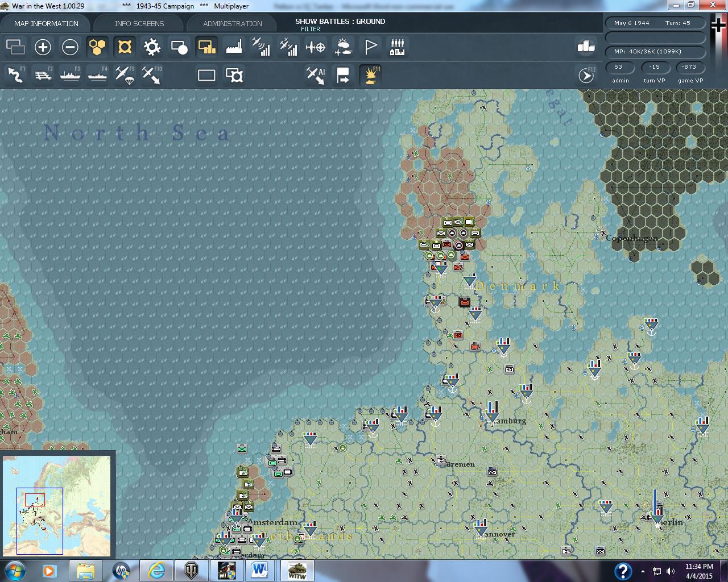Open the WITW game taskbar icon
This screenshot has width=728, height=582.
[296, 571]
